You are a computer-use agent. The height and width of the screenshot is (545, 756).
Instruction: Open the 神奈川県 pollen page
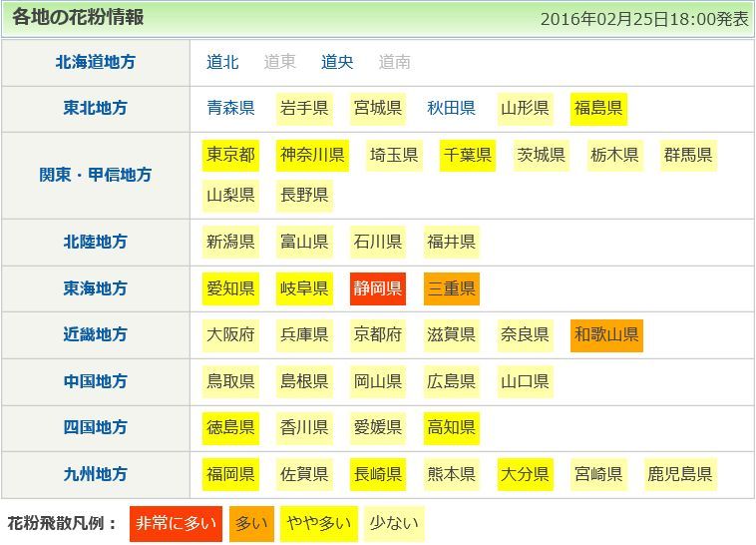pos(312,155)
